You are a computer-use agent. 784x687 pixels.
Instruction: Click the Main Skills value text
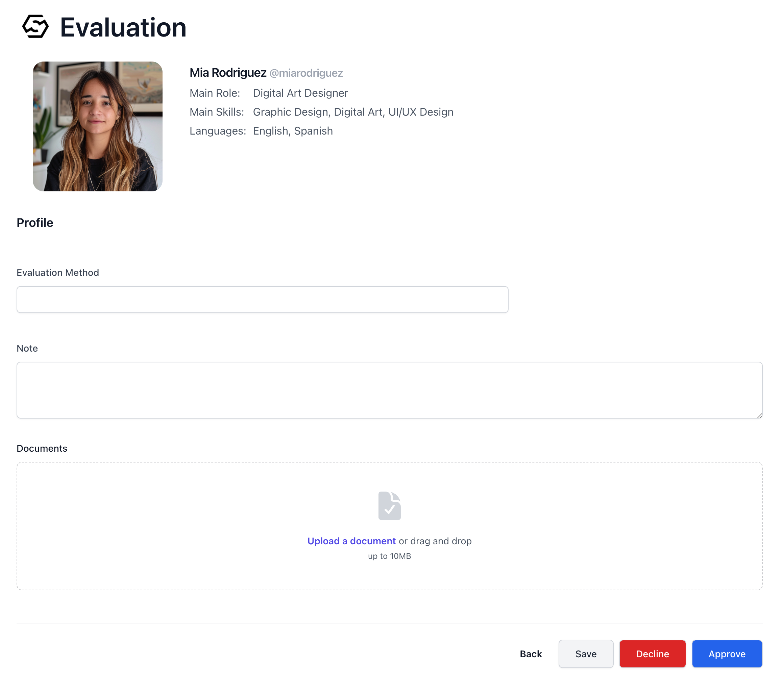tap(352, 112)
